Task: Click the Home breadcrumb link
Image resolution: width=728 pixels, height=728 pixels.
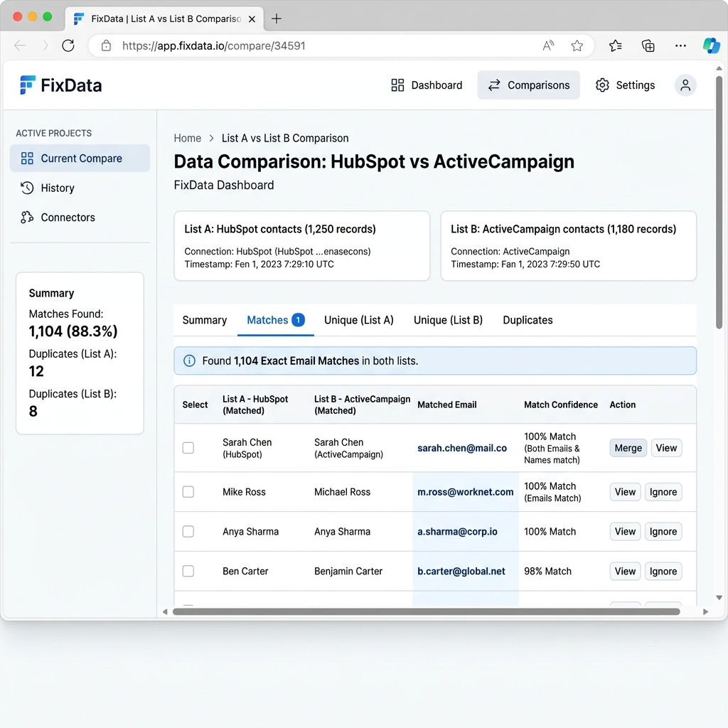Action: [x=188, y=139]
